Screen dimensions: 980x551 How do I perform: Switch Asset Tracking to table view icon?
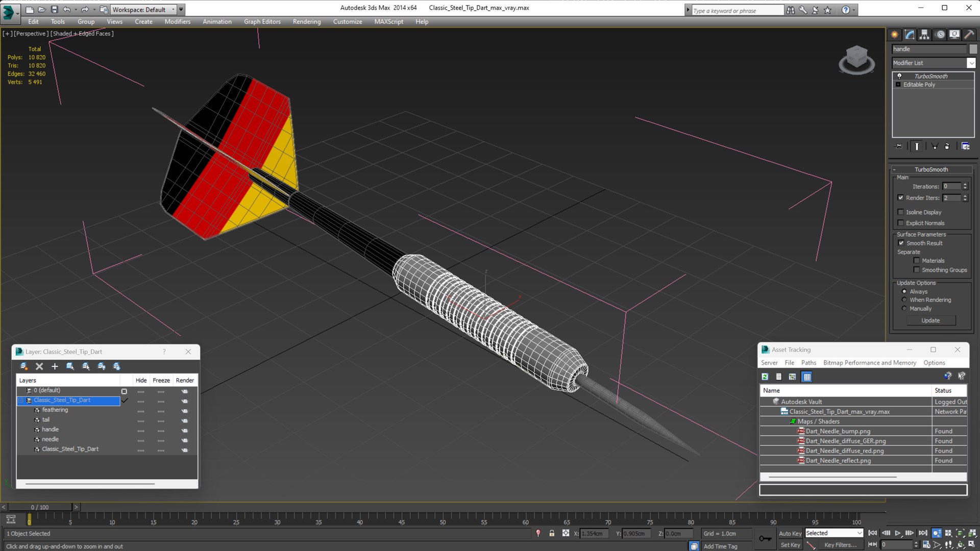(x=806, y=377)
